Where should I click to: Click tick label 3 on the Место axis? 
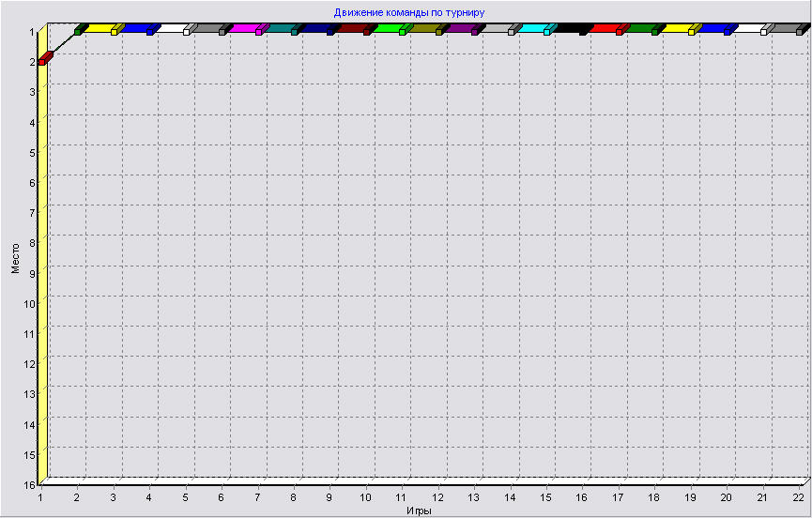coord(32,93)
